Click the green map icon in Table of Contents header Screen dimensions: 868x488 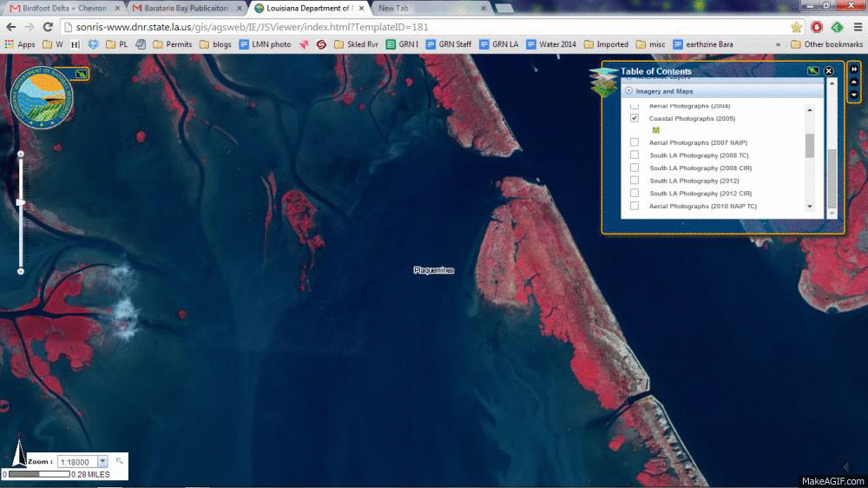(x=813, y=71)
